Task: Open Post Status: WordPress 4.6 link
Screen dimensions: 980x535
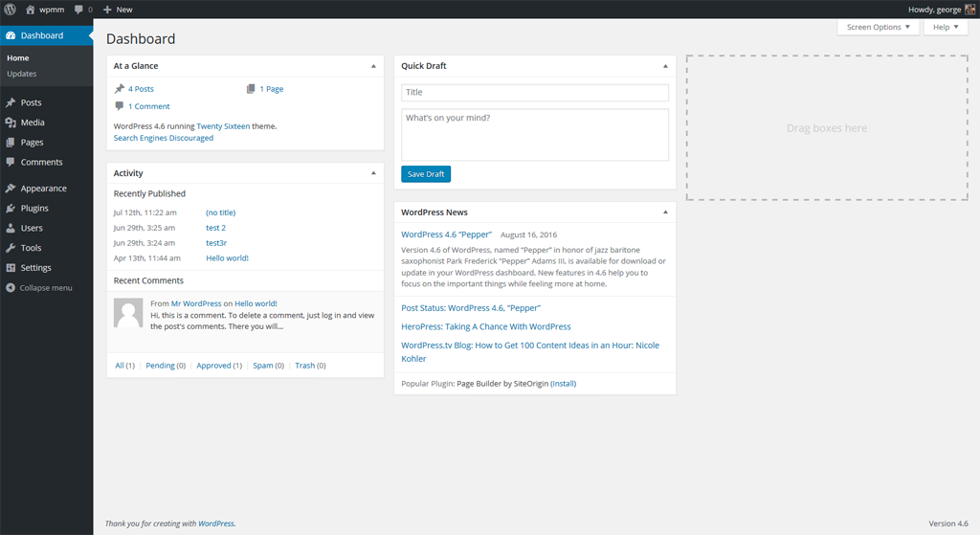Action: click(471, 308)
